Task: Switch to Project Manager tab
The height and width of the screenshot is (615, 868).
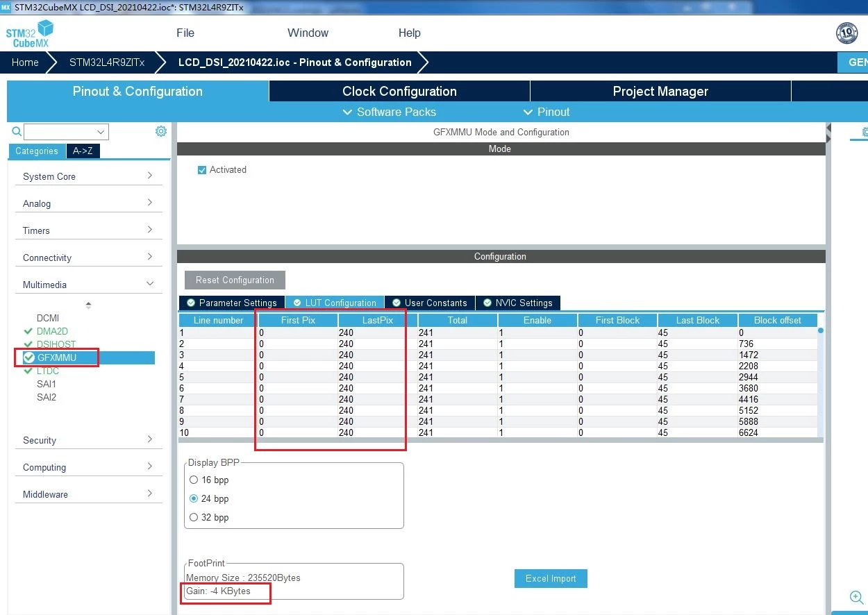Action: (x=660, y=91)
